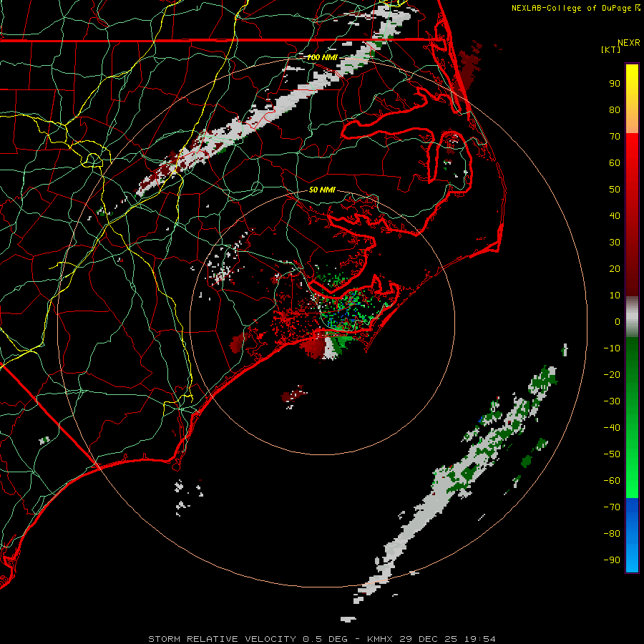This screenshot has width=644, height=644.
Task: Click the "0.5 DEG" tilt label in the caption
Action: point(326,639)
